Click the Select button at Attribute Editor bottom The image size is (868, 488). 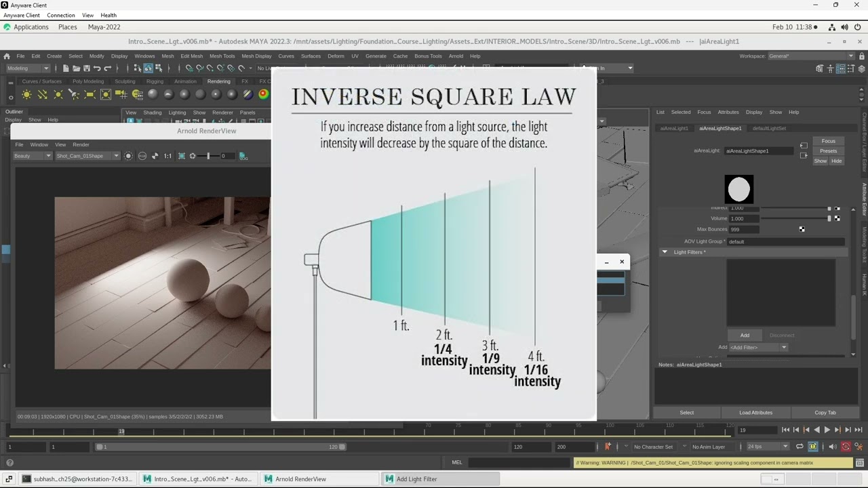[x=686, y=412]
